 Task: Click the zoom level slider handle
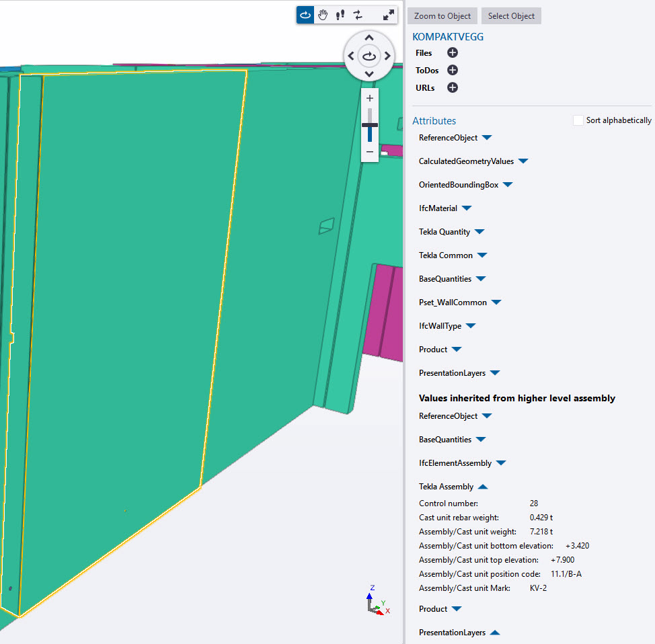(369, 124)
